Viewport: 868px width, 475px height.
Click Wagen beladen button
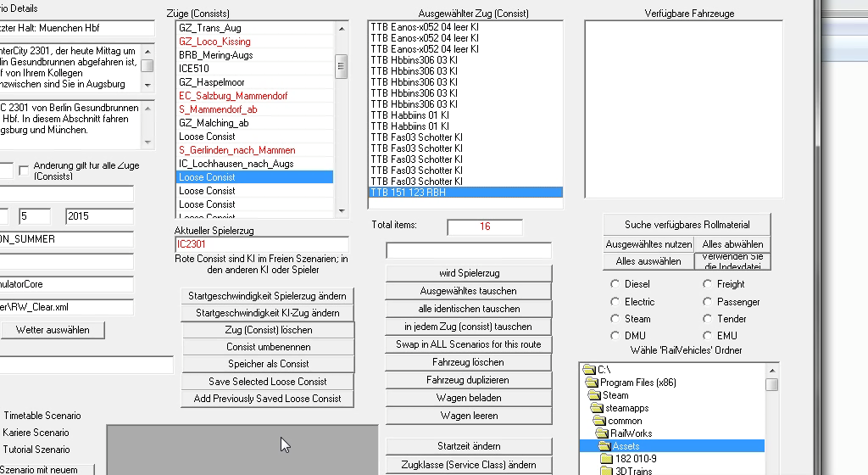(x=469, y=398)
